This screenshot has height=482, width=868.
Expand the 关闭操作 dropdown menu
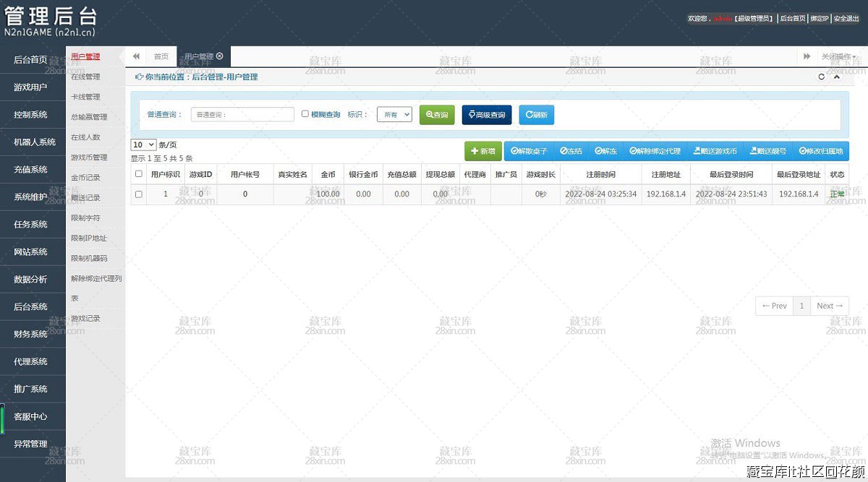point(838,56)
